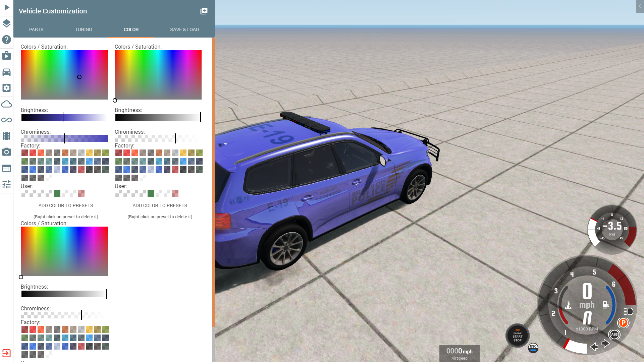Click the exit icon at sidebar bottom

7,353
